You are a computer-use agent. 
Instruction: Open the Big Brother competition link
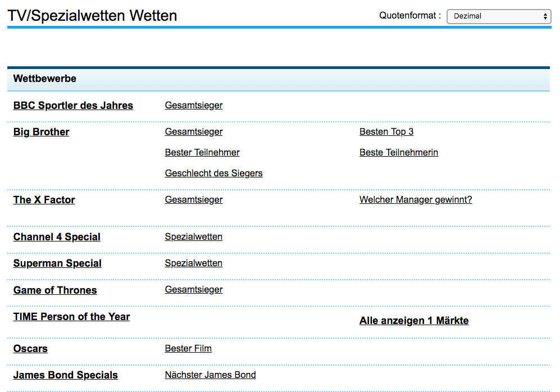(x=41, y=132)
